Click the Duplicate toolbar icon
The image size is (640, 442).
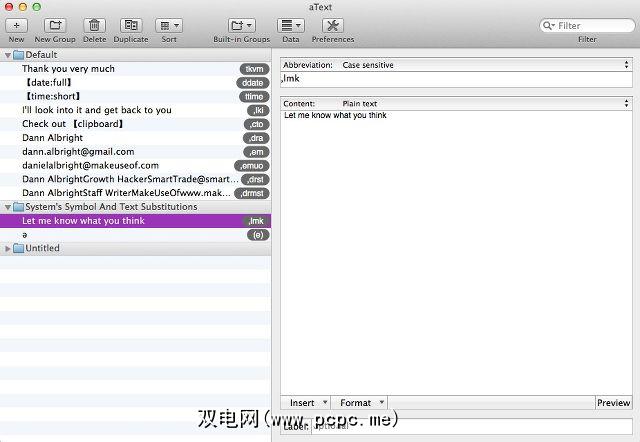point(130,25)
